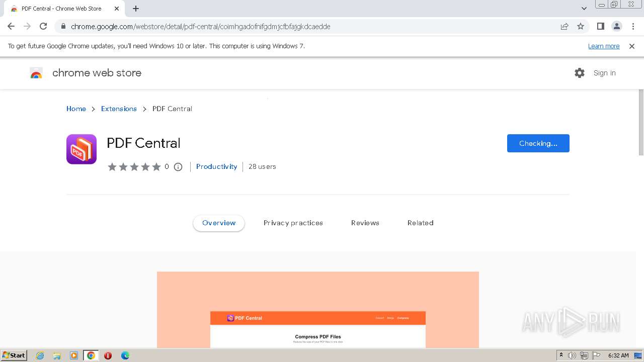644x362 pixels.
Task: Click the rating info circle icon
Action: click(x=178, y=167)
